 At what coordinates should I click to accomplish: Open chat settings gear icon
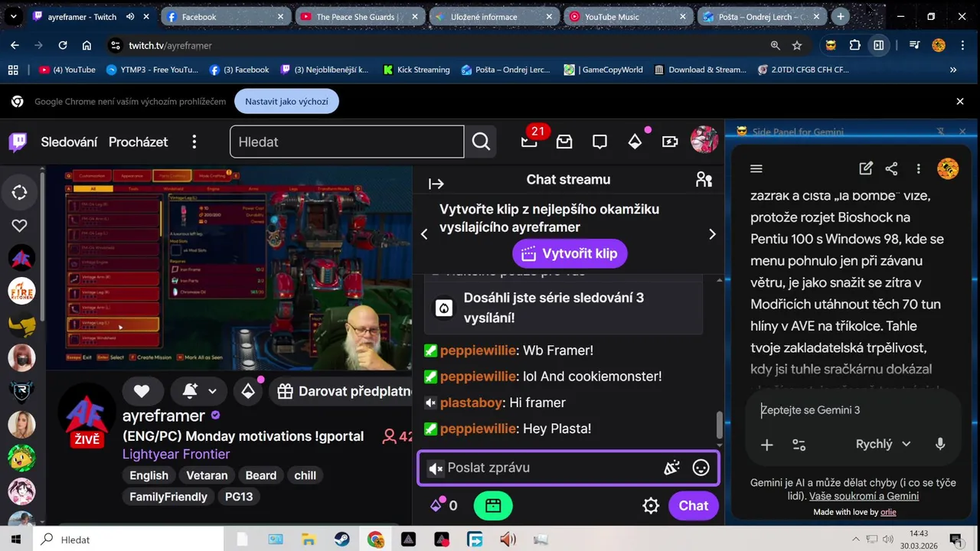pyautogui.click(x=651, y=505)
